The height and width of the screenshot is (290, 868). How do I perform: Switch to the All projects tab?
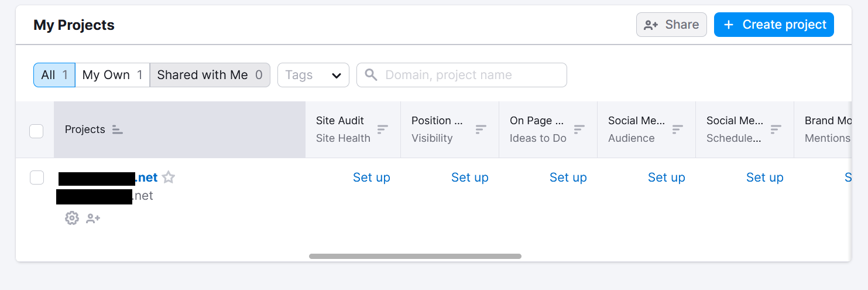[x=54, y=75]
